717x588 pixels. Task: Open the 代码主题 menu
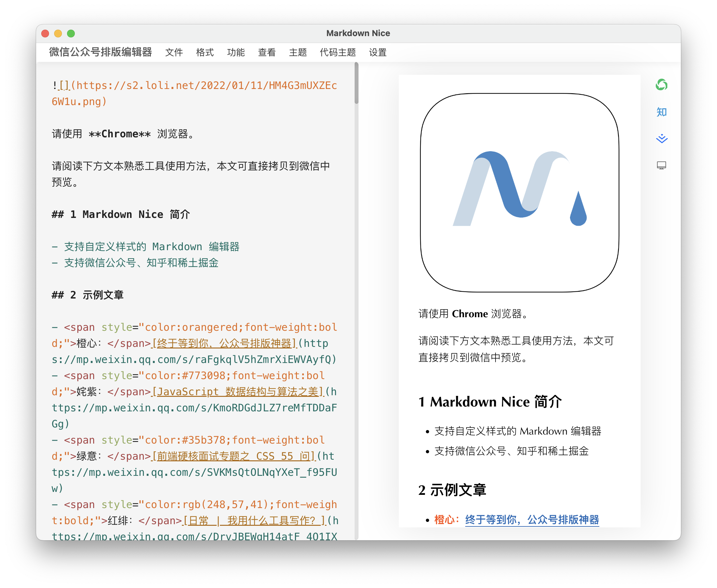click(338, 52)
